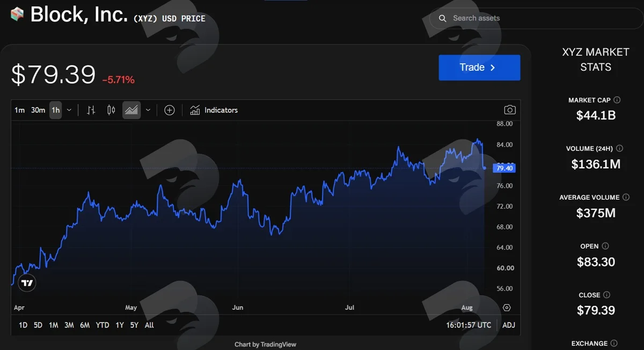Open chart settings gear icon

(x=507, y=308)
